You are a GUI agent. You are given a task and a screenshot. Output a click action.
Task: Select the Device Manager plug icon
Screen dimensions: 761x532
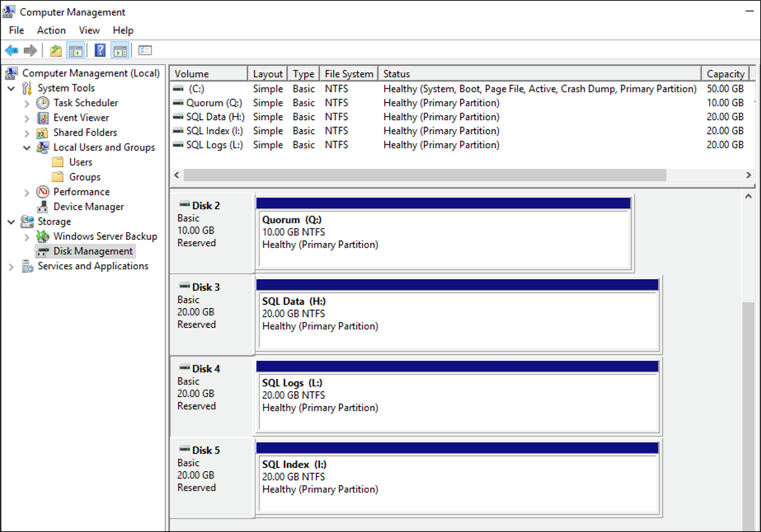43,206
